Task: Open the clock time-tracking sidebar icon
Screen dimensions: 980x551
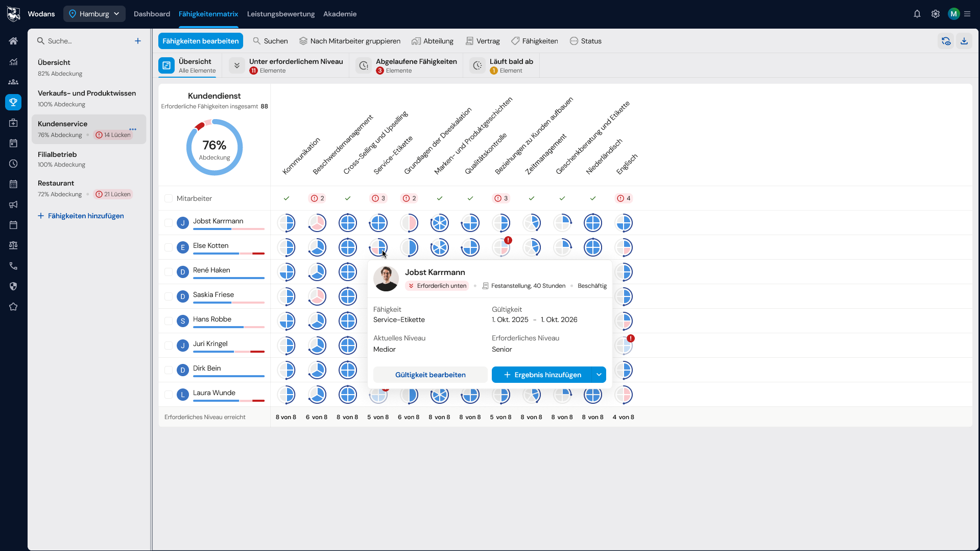Action: 13,164
